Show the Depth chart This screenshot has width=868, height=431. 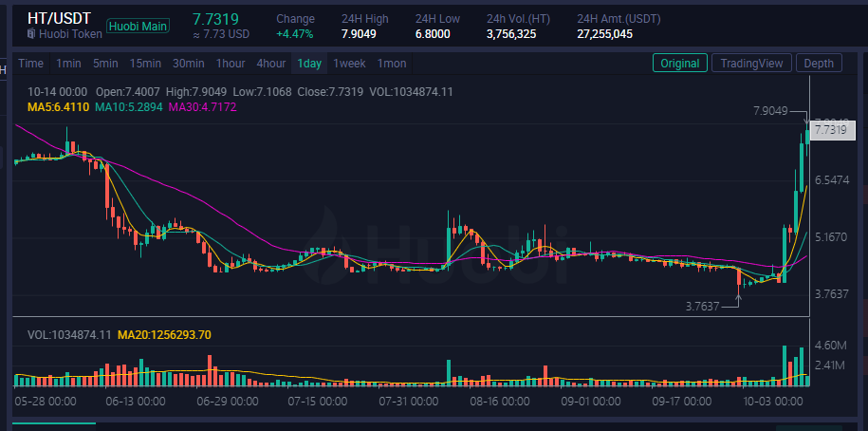pyautogui.click(x=819, y=64)
